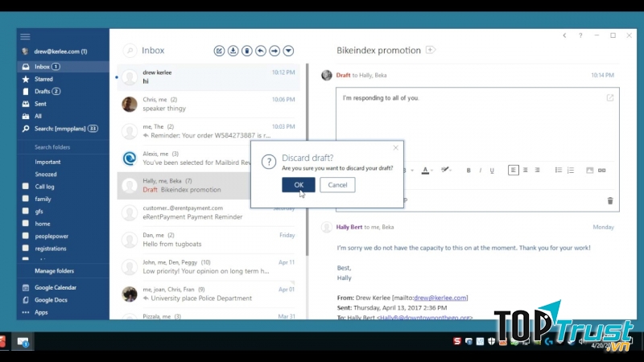Open the font color picker

426,171
